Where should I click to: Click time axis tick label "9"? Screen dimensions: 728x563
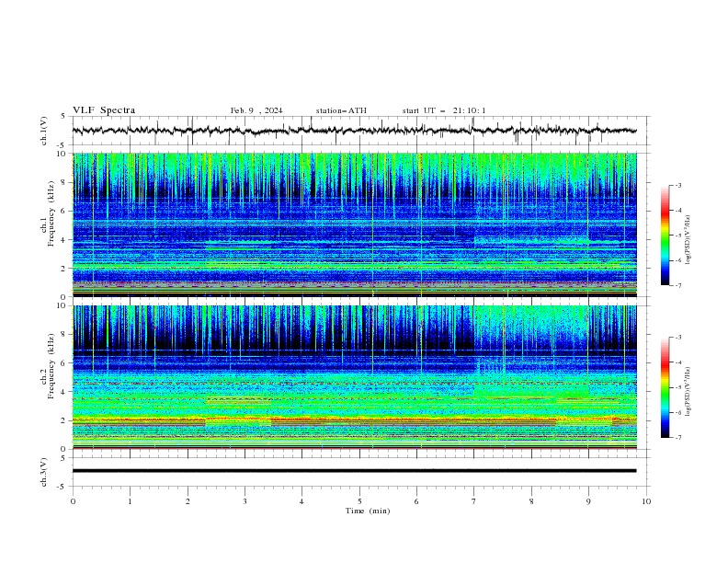588,501
